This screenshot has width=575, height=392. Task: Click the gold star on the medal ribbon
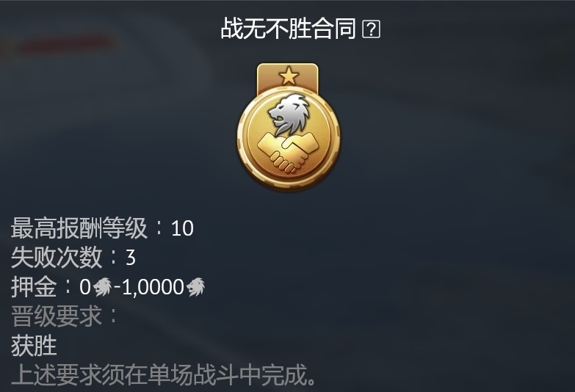(x=289, y=76)
